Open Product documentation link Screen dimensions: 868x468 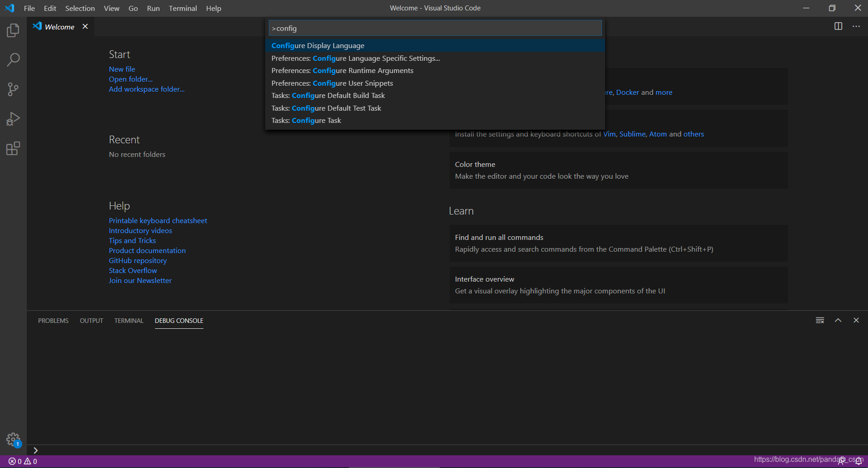(147, 250)
